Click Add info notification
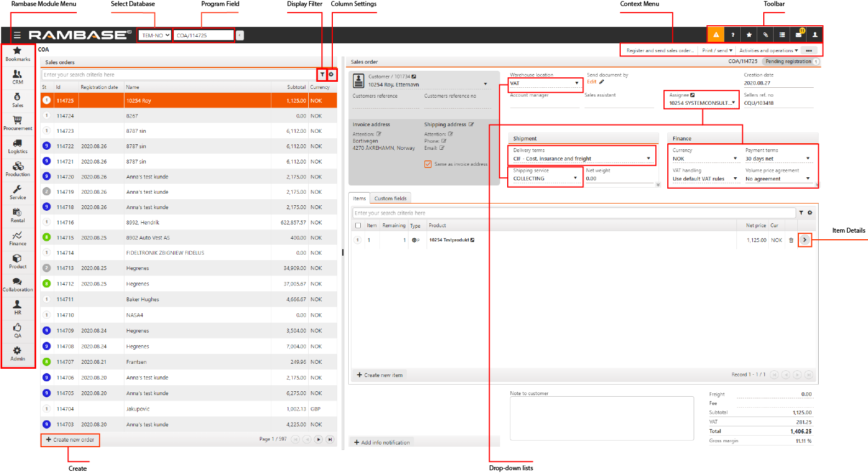Image resolution: width=868 pixels, height=473 pixels. (382, 442)
